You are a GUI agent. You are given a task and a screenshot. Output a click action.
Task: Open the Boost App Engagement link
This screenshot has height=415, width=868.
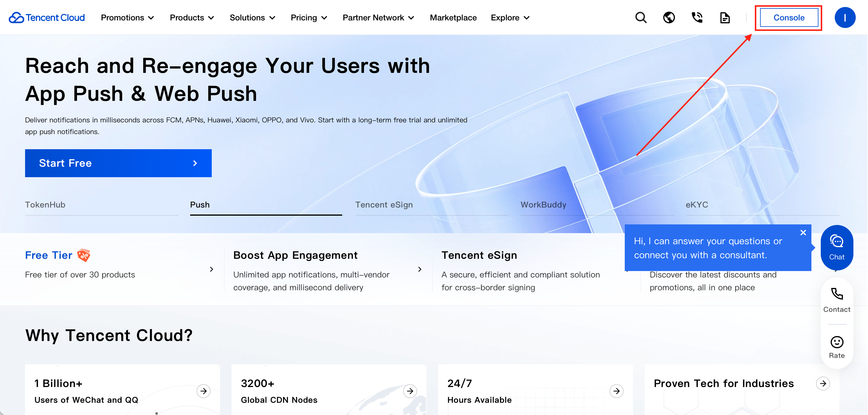coord(295,255)
